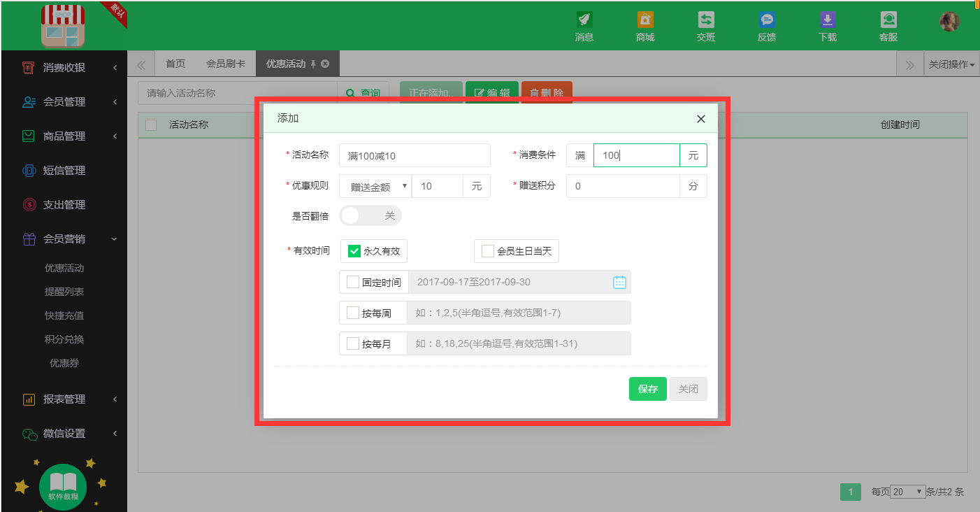Click the 消费收银 cashier icon in sidebar
980x512 pixels.
click(29, 68)
